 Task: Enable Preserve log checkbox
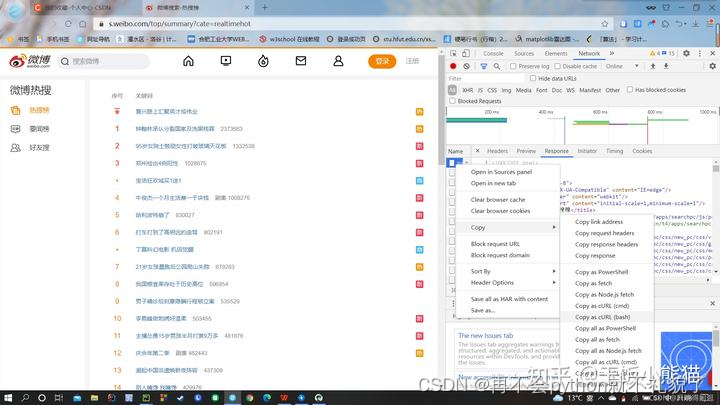pos(513,66)
